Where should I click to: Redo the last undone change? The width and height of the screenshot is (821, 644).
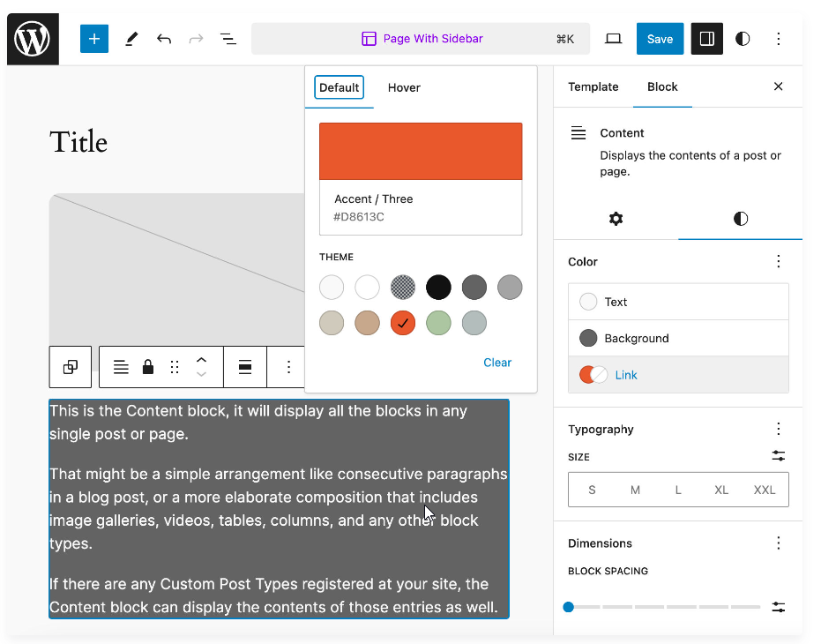(196, 39)
